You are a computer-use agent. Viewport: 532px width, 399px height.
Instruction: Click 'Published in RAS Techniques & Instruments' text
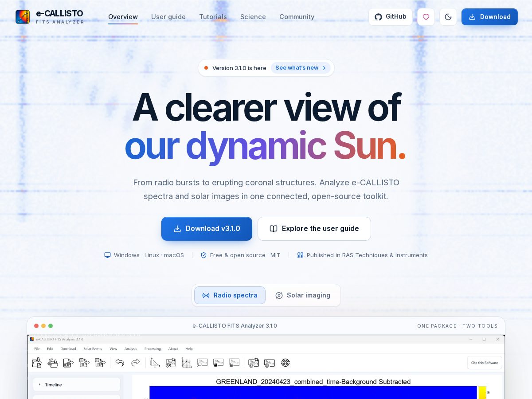pyautogui.click(x=367, y=255)
